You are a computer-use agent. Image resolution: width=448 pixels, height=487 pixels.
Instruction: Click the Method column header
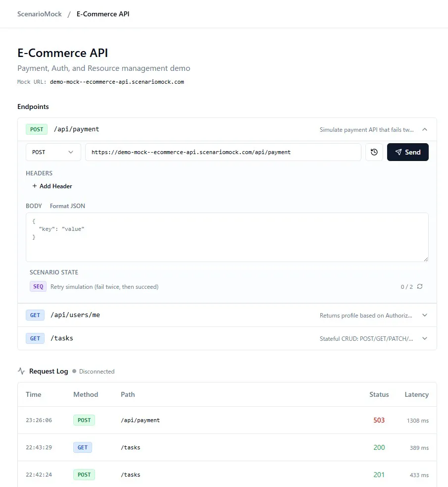tap(86, 394)
